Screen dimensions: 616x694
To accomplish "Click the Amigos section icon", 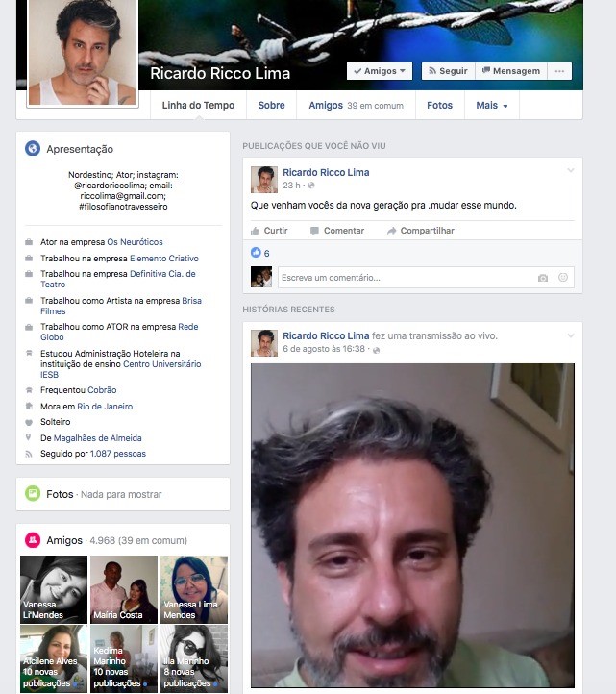I will 33,540.
